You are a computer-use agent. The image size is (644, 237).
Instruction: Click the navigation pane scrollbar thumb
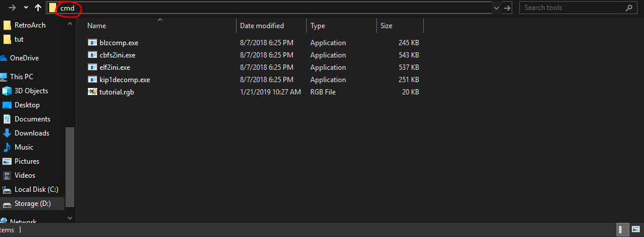[x=70, y=167]
